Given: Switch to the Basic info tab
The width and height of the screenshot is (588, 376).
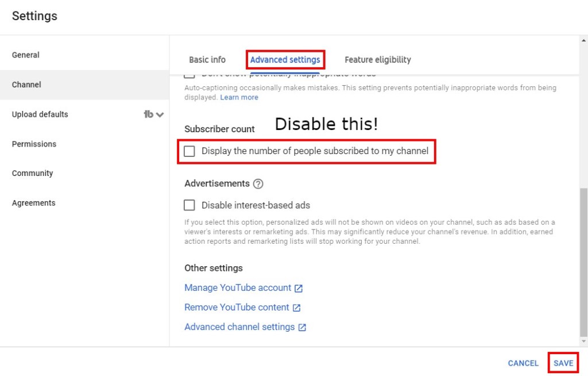Looking at the screenshot, I should (x=207, y=60).
